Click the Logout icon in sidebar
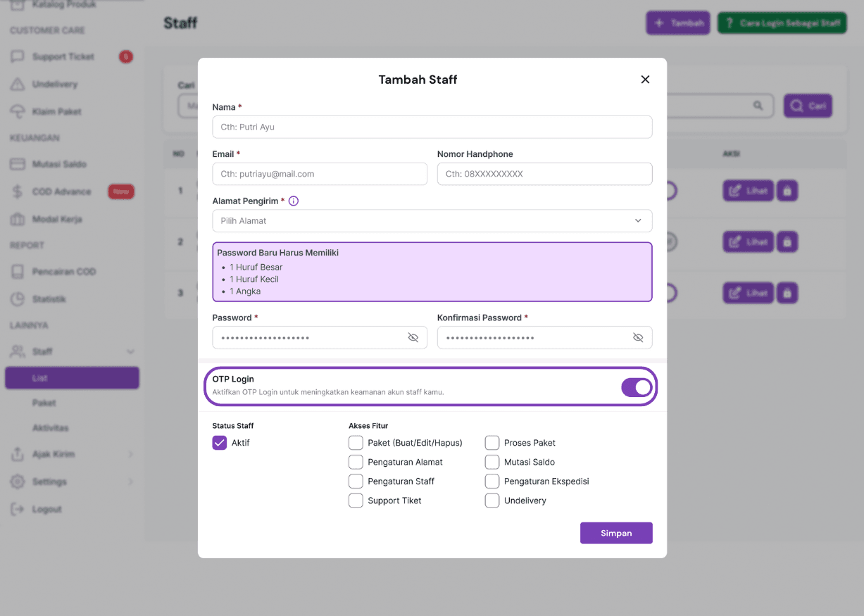864x616 pixels. click(18, 509)
